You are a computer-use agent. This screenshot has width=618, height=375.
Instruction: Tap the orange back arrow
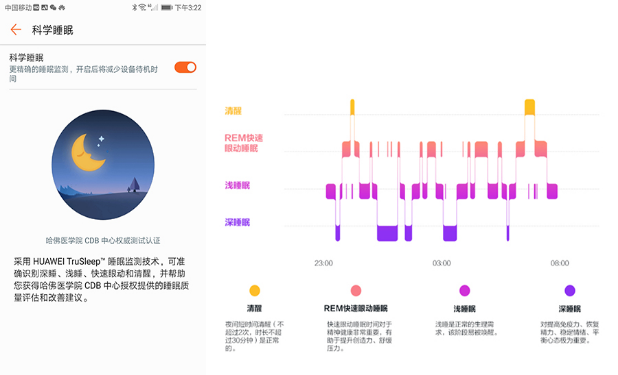16,30
